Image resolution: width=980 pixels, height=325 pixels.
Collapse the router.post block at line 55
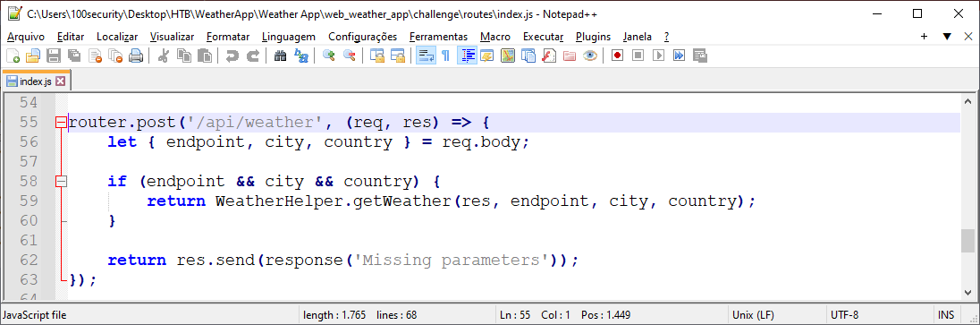(61, 123)
